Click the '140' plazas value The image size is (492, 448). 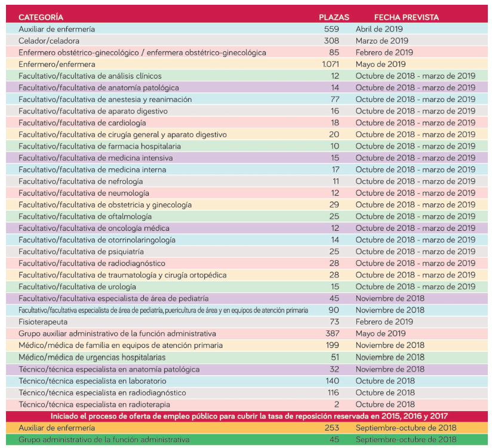[x=333, y=381]
